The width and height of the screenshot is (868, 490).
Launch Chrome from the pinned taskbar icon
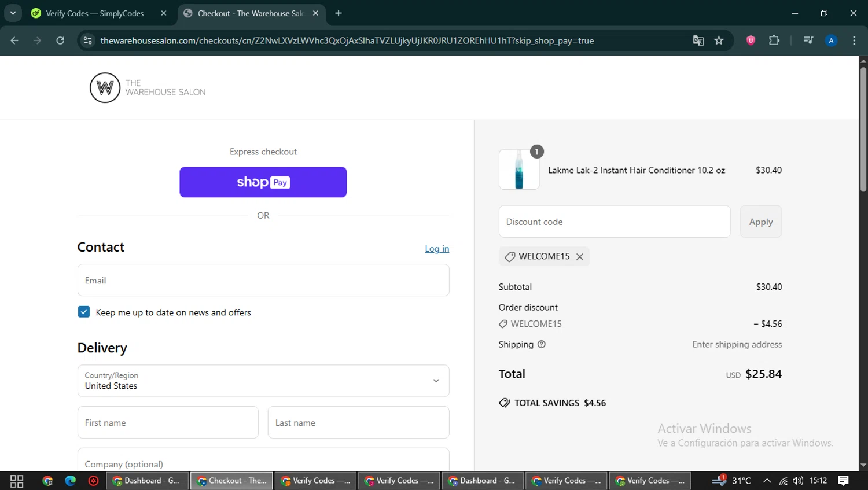47,481
